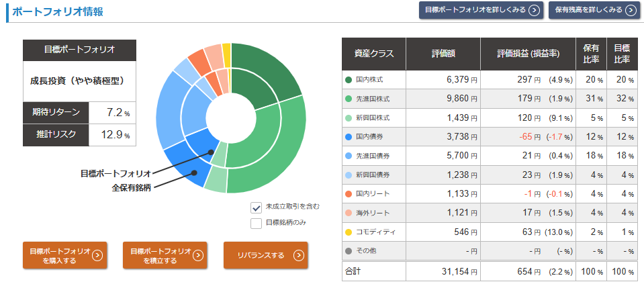Select the 先進国株式 table row label
This screenshot has height=286, width=644.
tap(373, 99)
